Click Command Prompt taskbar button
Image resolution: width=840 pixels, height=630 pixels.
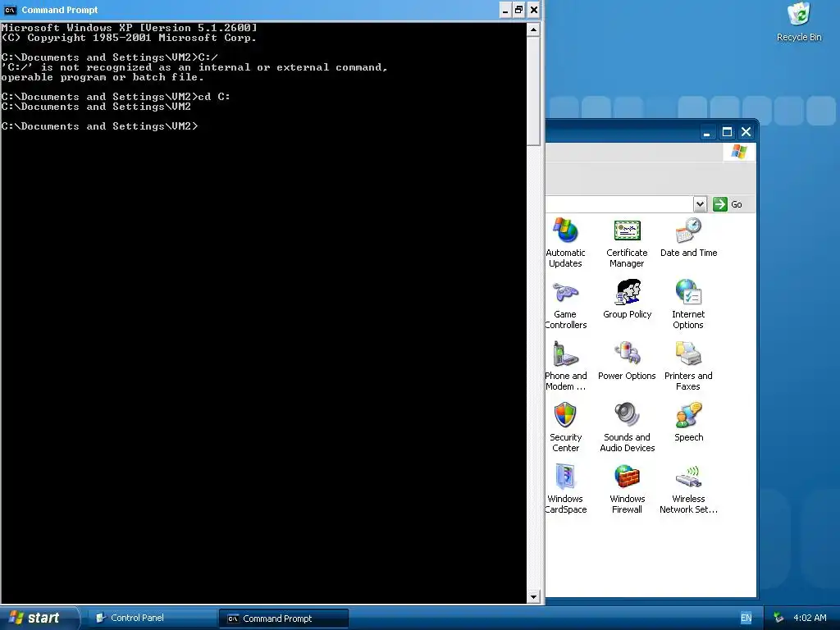[x=283, y=619]
